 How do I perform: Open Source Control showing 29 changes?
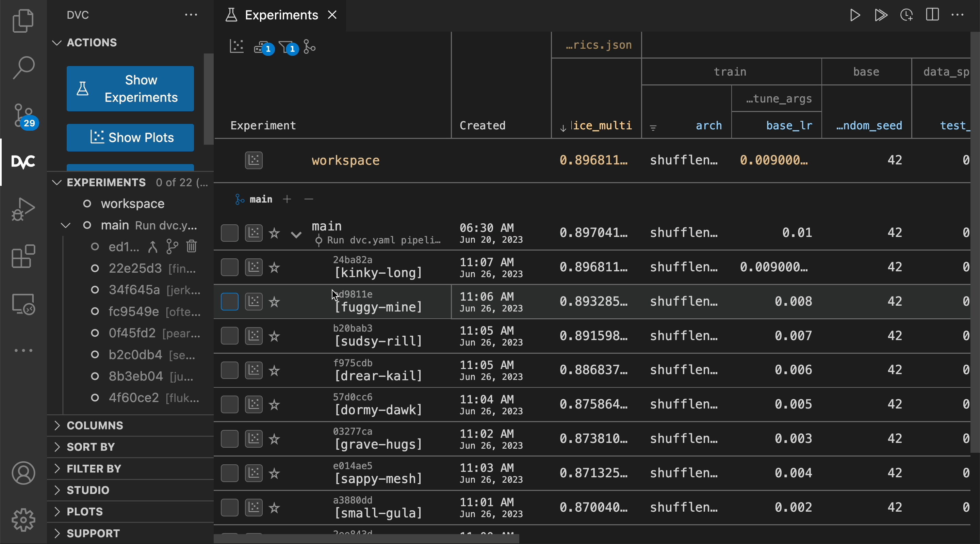tap(23, 115)
